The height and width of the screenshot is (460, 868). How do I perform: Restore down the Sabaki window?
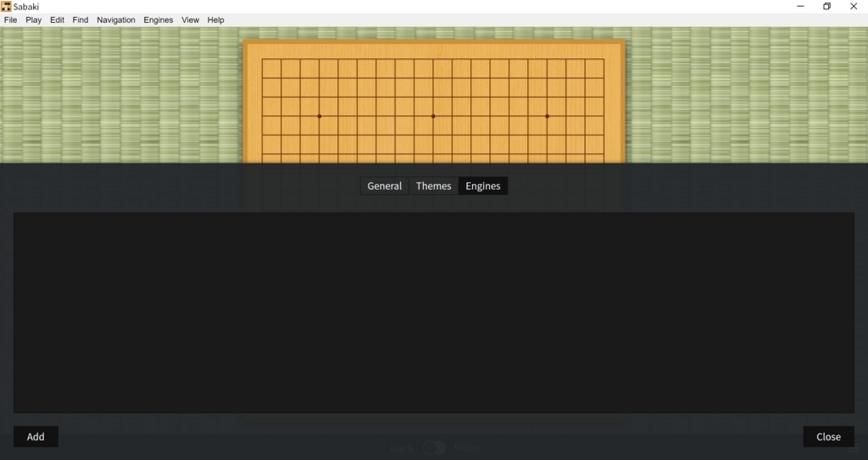point(827,7)
